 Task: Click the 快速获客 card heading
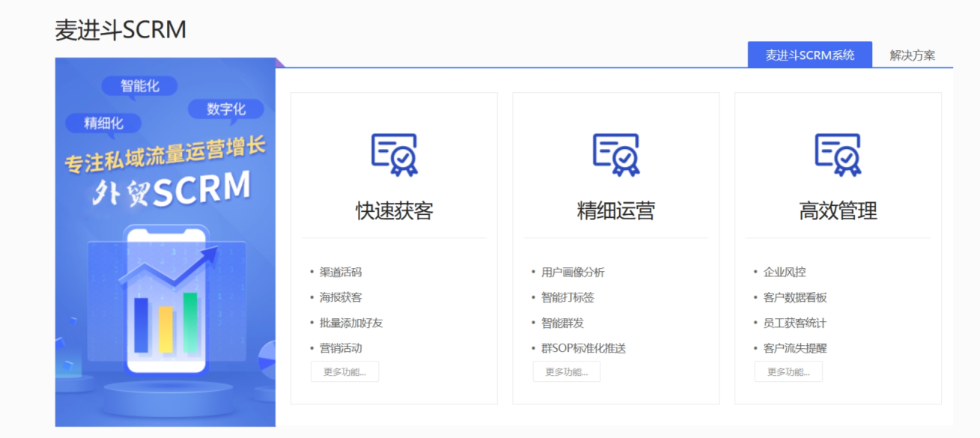[394, 211]
